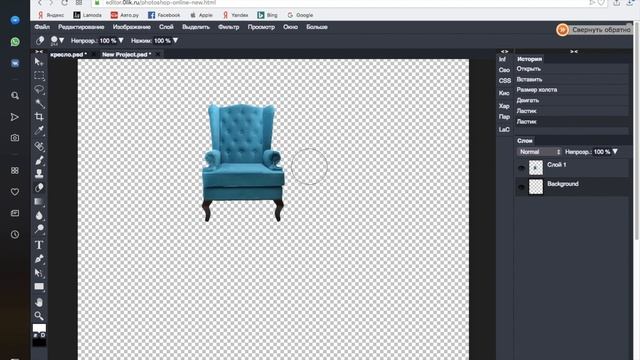Viewport: 640px width, 360px height.
Task: Open the Просмотр menu
Action: (x=261, y=27)
